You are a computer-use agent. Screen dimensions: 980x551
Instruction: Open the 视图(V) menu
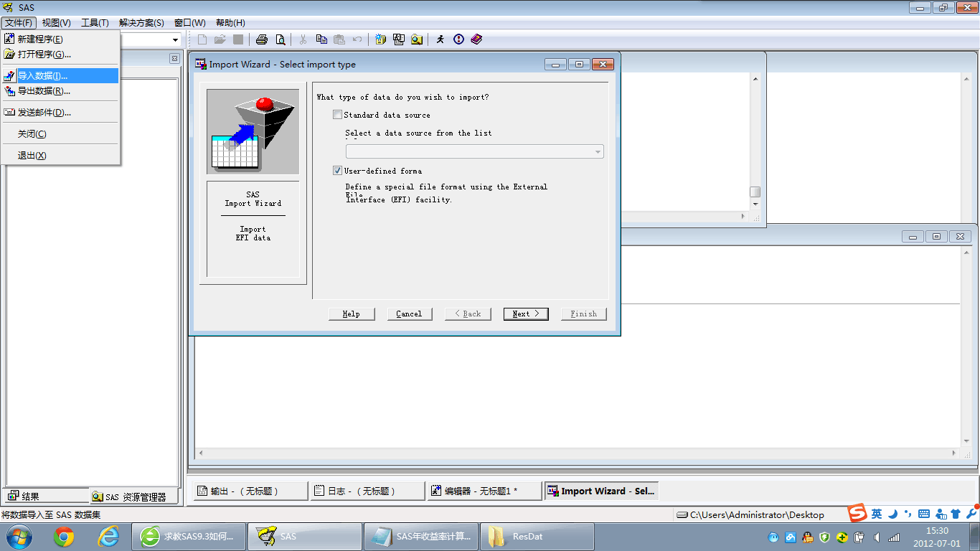(x=56, y=23)
